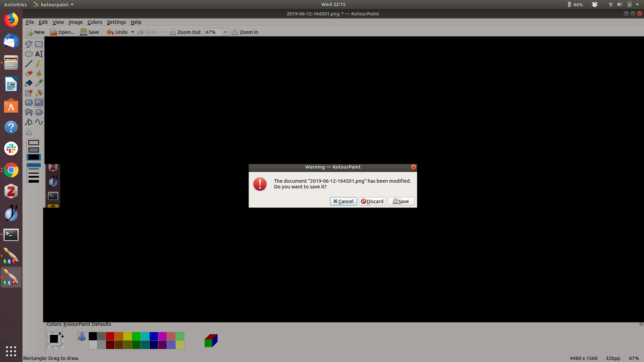Screen dimensions: 644x362
Task: Select the Curve tool
Action: (39, 122)
